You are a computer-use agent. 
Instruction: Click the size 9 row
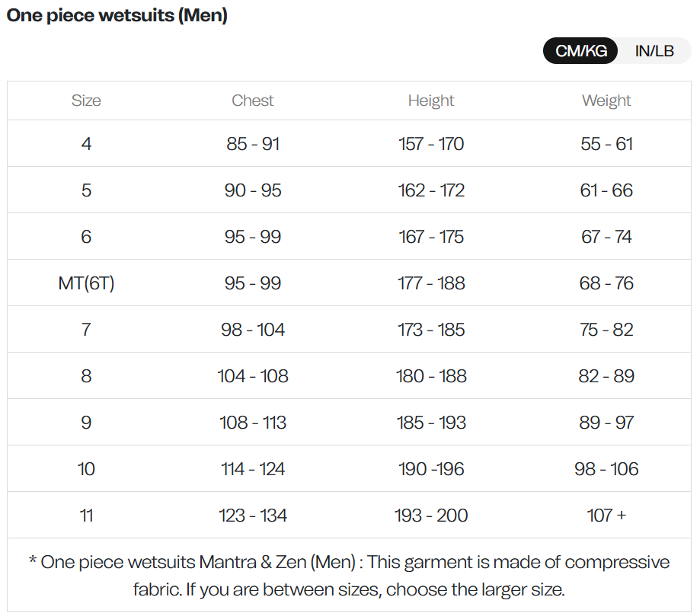pos(86,422)
